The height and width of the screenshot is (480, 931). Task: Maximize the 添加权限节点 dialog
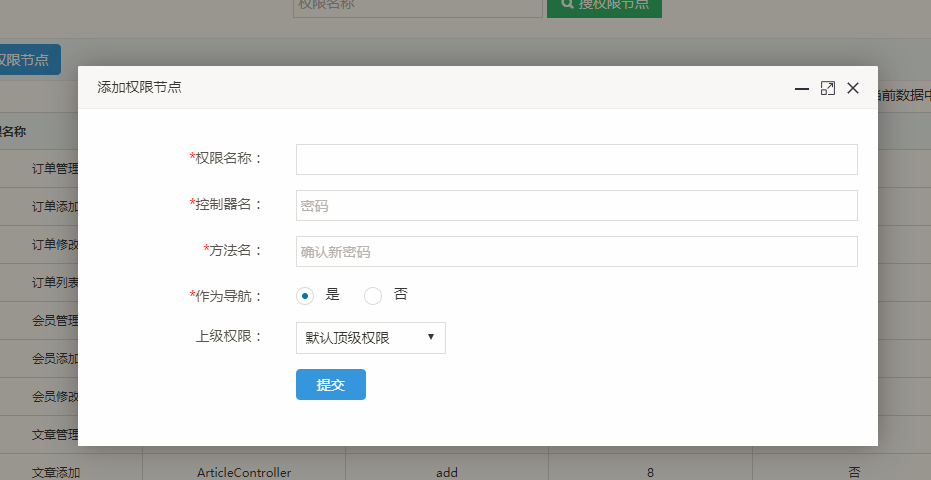pyautogui.click(x=827, y=88)
